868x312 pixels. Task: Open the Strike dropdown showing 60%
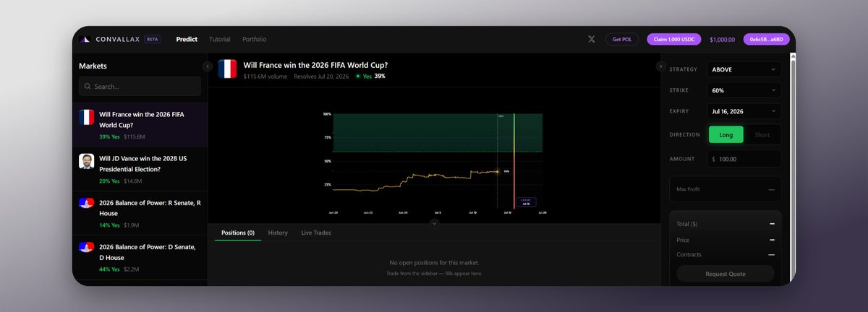[744, 91]
